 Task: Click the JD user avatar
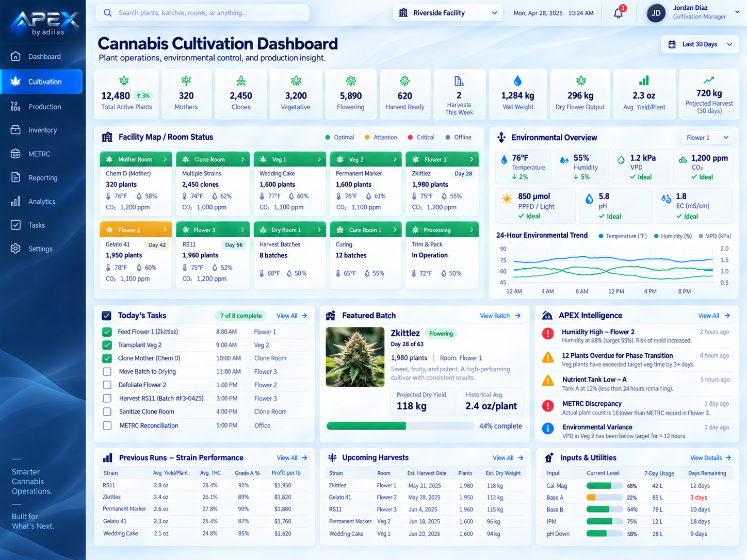656,13
